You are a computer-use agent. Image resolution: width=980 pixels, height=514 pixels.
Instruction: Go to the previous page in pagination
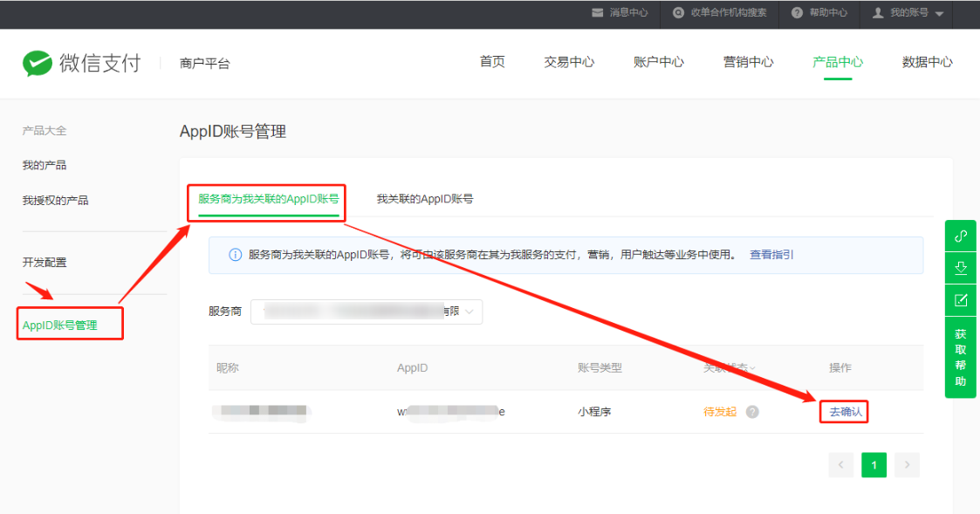[x=840, y=464]
